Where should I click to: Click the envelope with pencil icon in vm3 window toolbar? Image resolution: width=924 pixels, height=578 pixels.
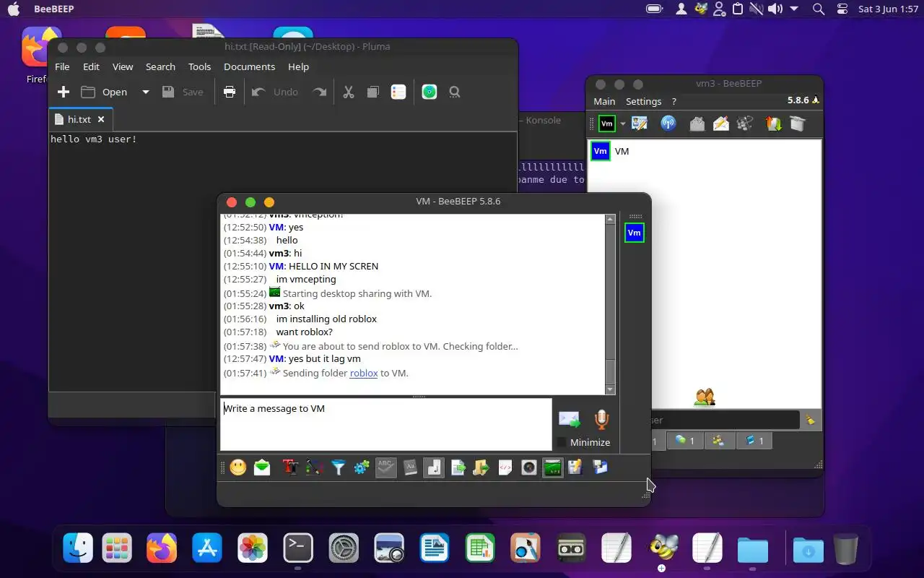(721, 124)
